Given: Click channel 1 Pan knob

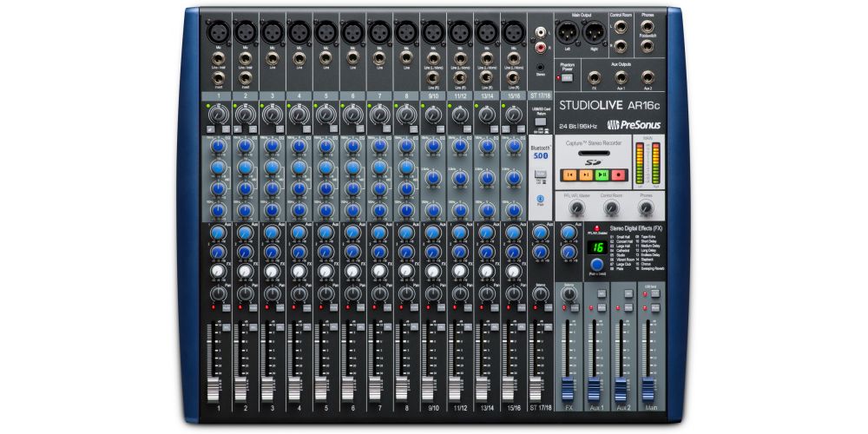Looking at the screenshot, I should click(219, 293).
